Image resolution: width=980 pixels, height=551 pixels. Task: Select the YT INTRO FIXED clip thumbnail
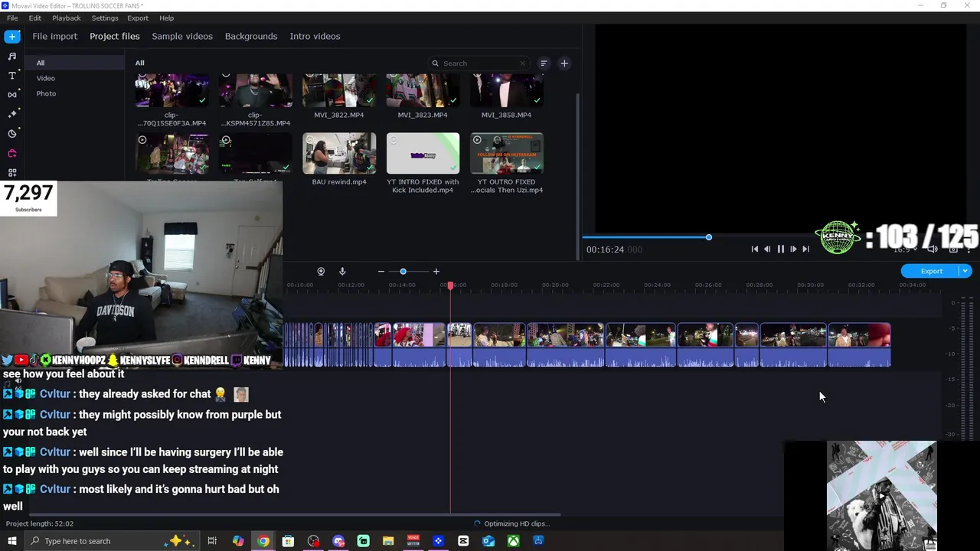423,153
